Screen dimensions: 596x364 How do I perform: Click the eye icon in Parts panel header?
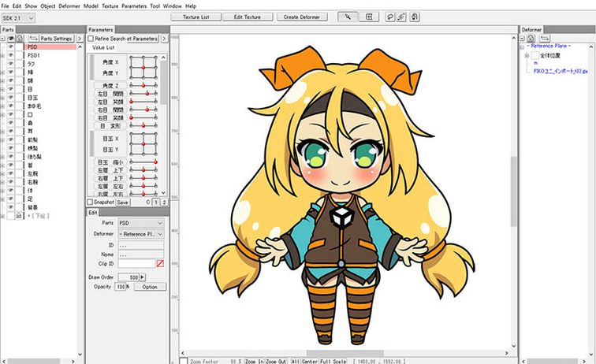click(x=9, y=38)
